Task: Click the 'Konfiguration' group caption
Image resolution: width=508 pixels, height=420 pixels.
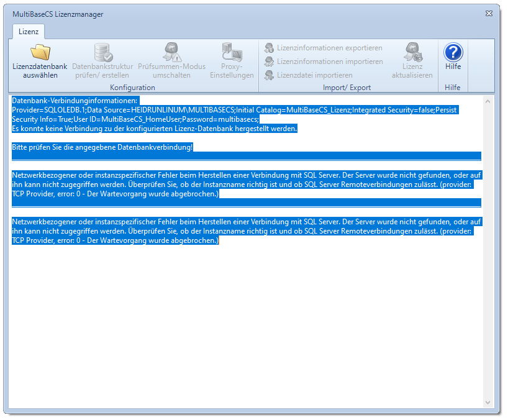Action: (132, 88)
